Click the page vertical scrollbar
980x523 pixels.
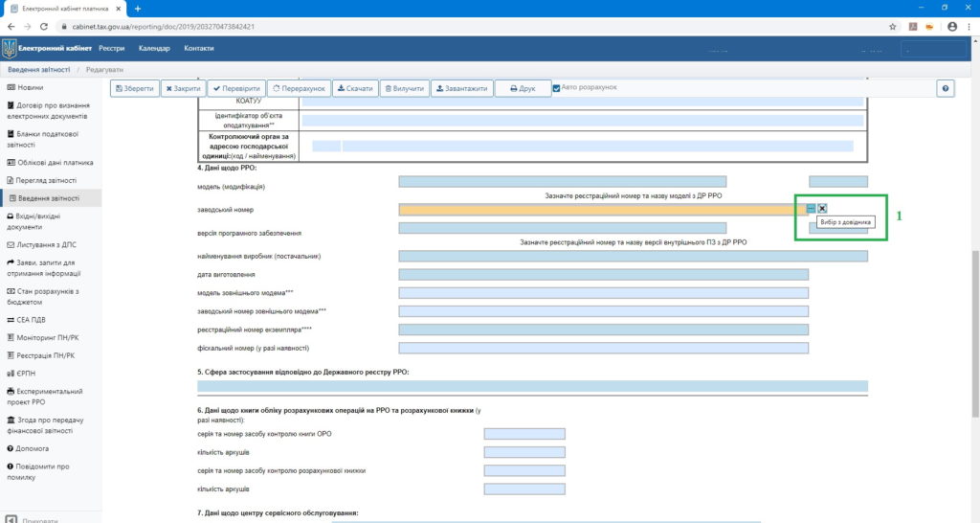[x=974, y=287]
